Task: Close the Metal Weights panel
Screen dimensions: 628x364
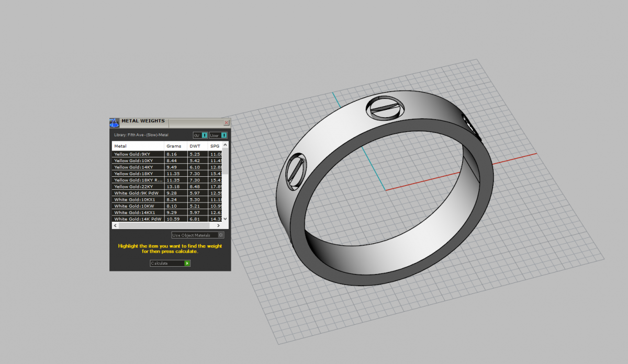Action: pyautogui.click(x=227, y=122)
